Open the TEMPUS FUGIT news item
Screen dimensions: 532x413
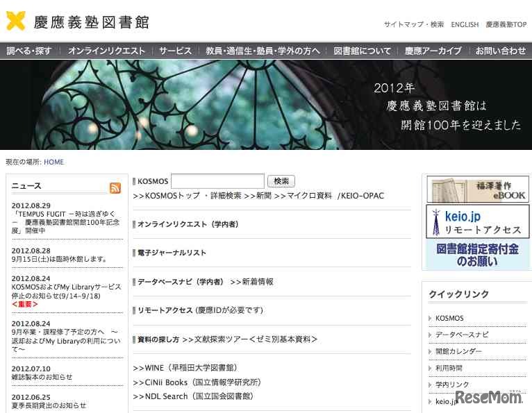pos(66,222)
